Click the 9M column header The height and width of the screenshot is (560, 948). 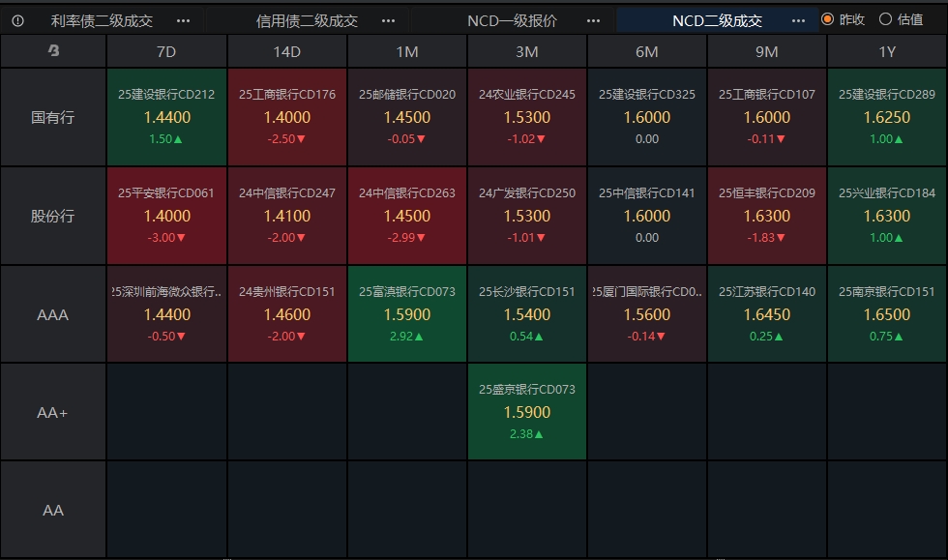click(766, 51)
